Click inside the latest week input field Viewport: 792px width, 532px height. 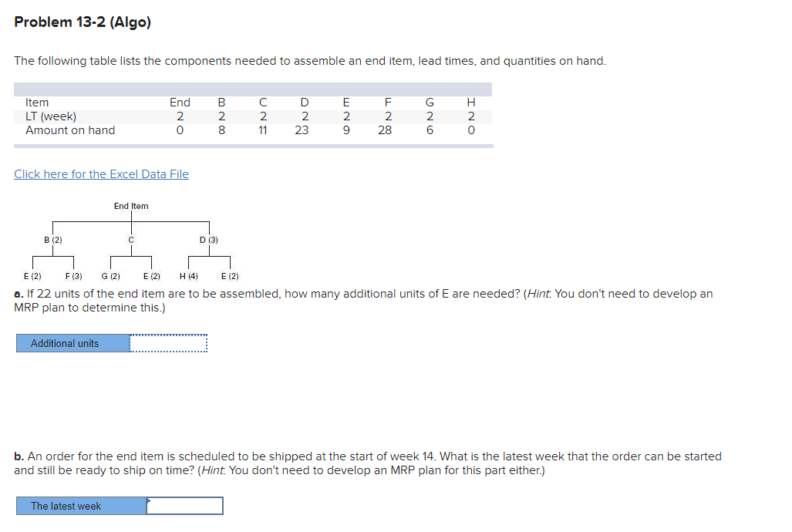185,506
